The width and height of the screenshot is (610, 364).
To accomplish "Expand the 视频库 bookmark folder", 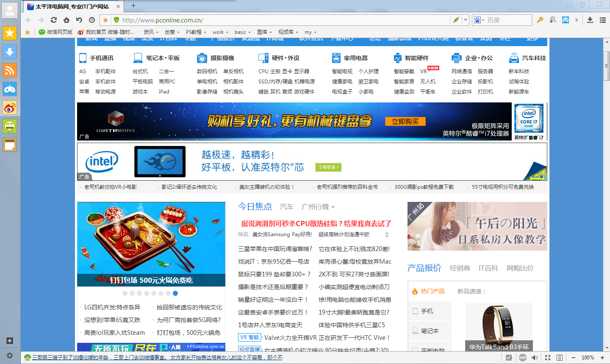I will click(288, 32).
